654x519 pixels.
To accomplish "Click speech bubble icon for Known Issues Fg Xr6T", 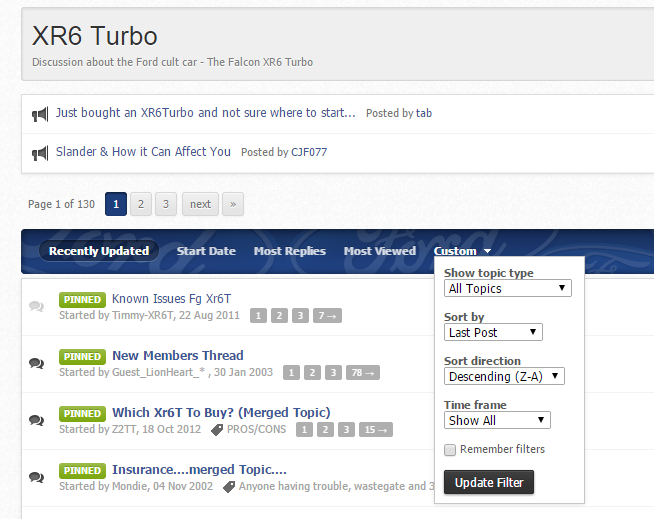I will (x=37, y=307).
